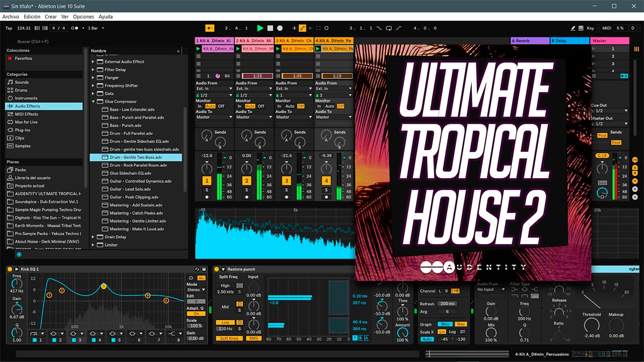This screenshot has width=644, height=362.
Task: Set track 3 Monitor to Auto
Action: tap(290, 106)
